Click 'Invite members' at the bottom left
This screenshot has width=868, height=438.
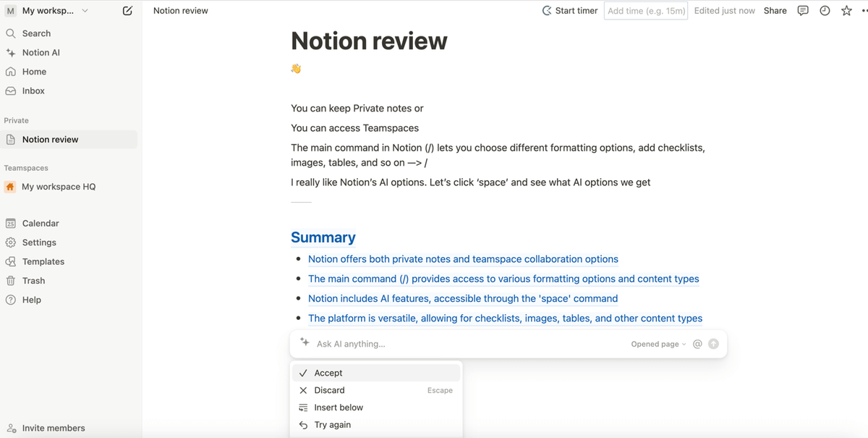(x=54, y=428)
